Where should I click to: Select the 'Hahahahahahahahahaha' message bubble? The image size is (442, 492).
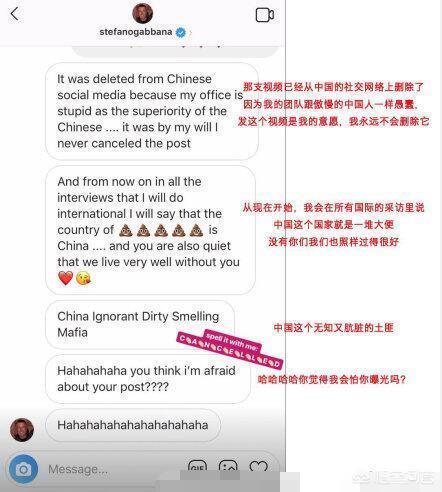pyautogui.click(x=133, y=425)
